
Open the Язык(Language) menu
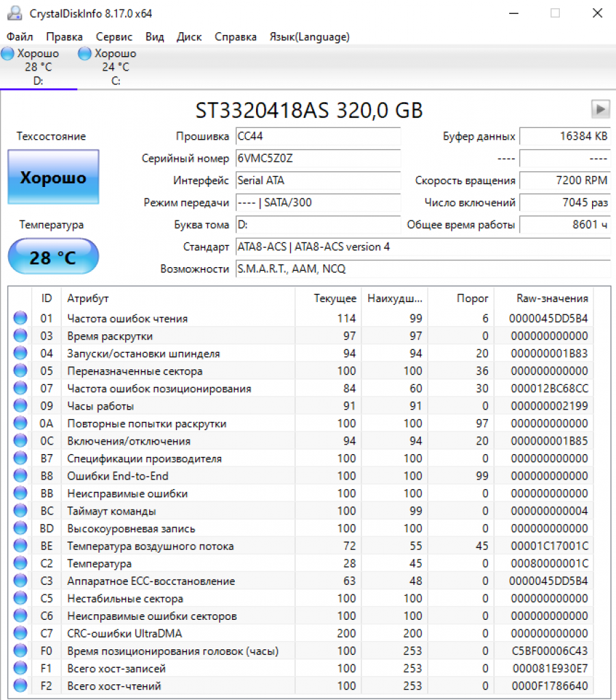[x=309, y=37]
